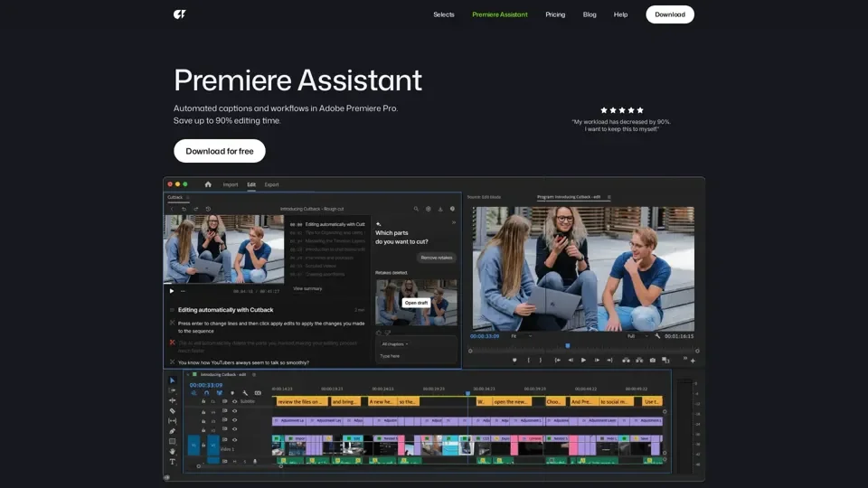Click the Download for free button
Viewport: 868px width, 488px height.
pos(219,151)
